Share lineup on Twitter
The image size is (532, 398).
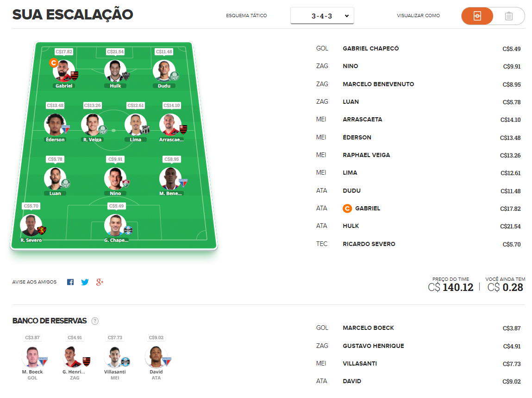coord(85,282)
